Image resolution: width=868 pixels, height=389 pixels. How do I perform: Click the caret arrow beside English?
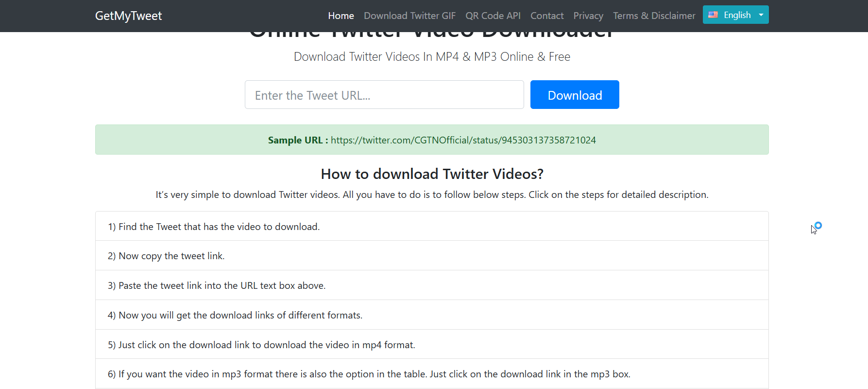click(x=761, y=15)
